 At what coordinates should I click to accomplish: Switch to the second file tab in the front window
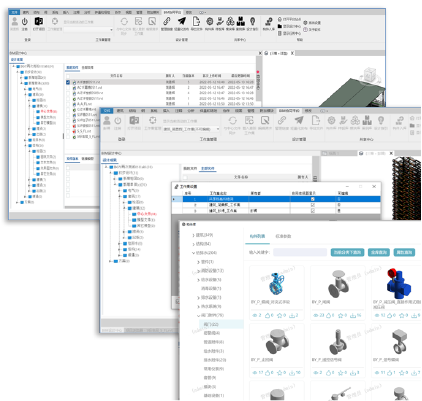tap(208, 168)
